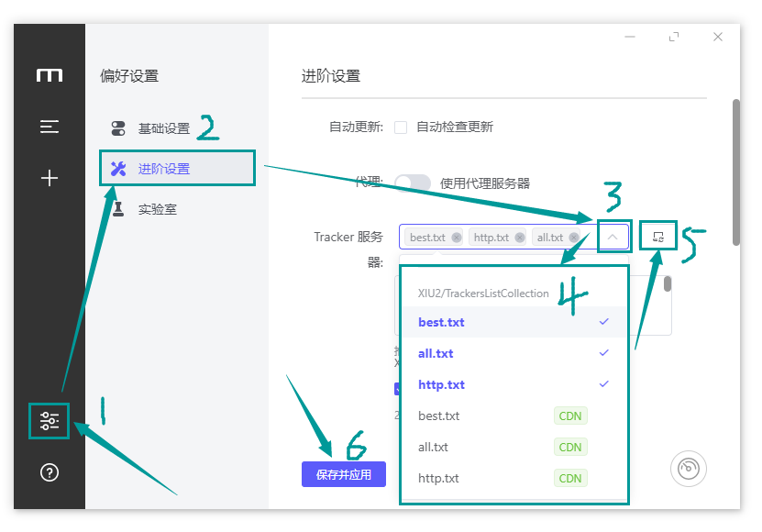Viewport: 762px width, 532px height.
Task: Enable auto check for updates checkbox
Action: pyautogui.click(x=401, y=127)
